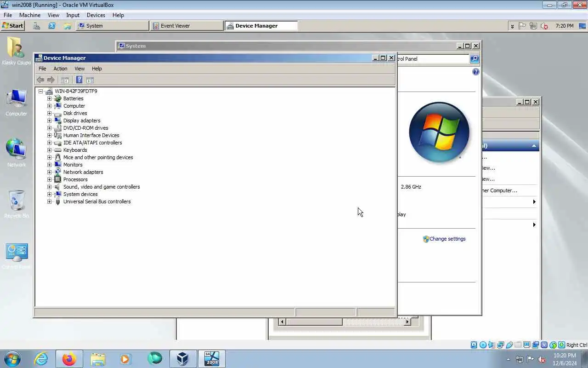Expand the Disk drives node
588x368 pixels.
[x=49, y=113]
